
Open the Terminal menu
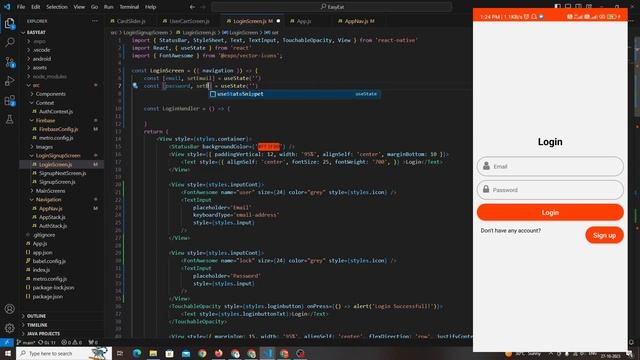tap(129, 7)
